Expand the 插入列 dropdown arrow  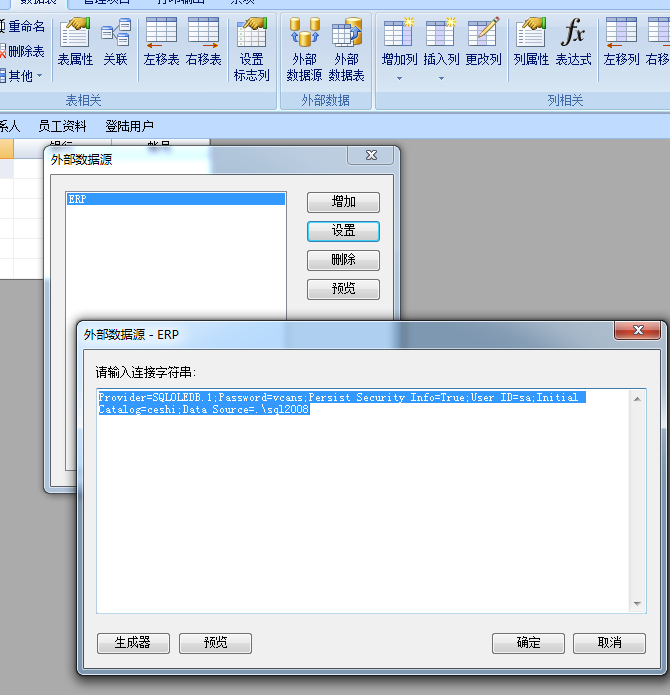pyautogui.click(x=441, y=78)
